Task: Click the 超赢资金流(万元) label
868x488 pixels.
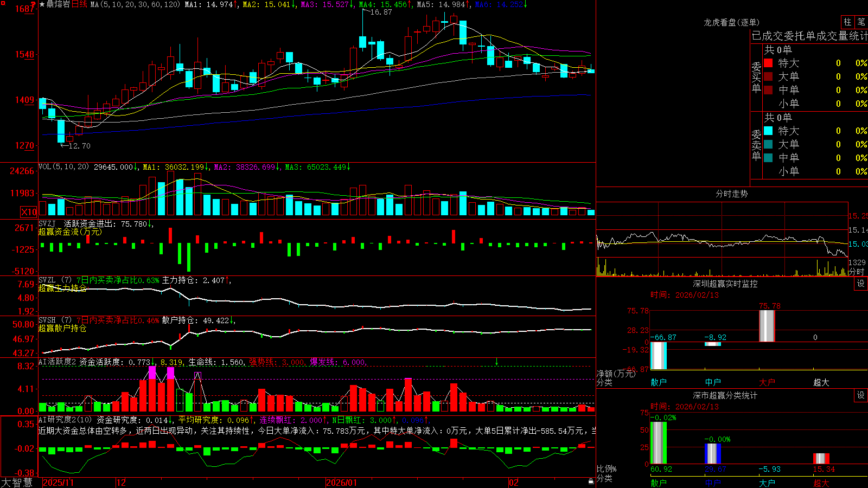Action: point(70,232)
